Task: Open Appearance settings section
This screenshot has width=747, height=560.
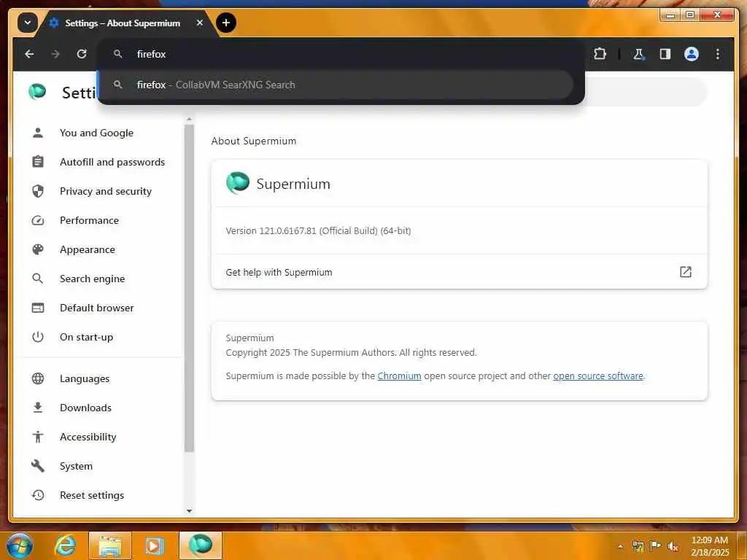Action: [x=88, y=249]
